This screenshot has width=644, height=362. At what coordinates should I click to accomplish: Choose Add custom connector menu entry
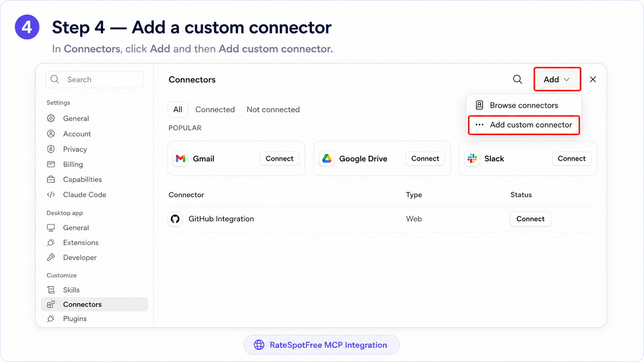[524, 125]
